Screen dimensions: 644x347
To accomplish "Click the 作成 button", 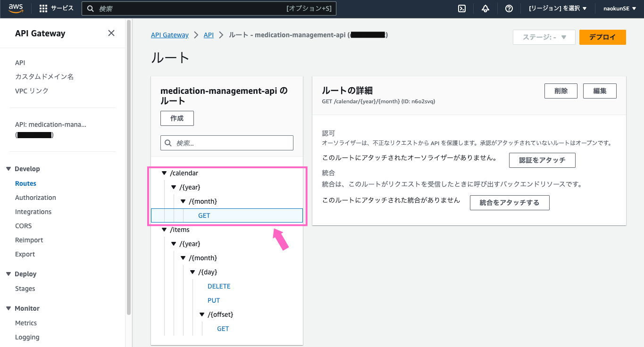I will pyautogui.click(x=177, y=118).
